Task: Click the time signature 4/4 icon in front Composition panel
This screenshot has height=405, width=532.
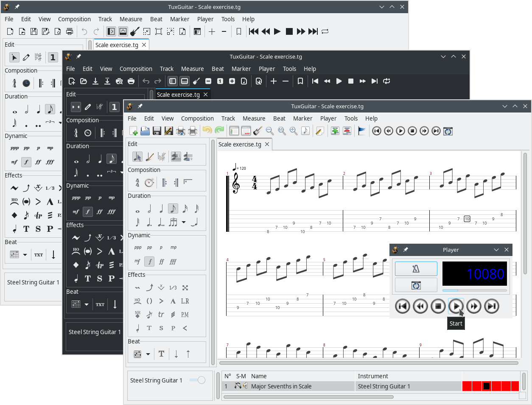Action: [x=137, y=183]
